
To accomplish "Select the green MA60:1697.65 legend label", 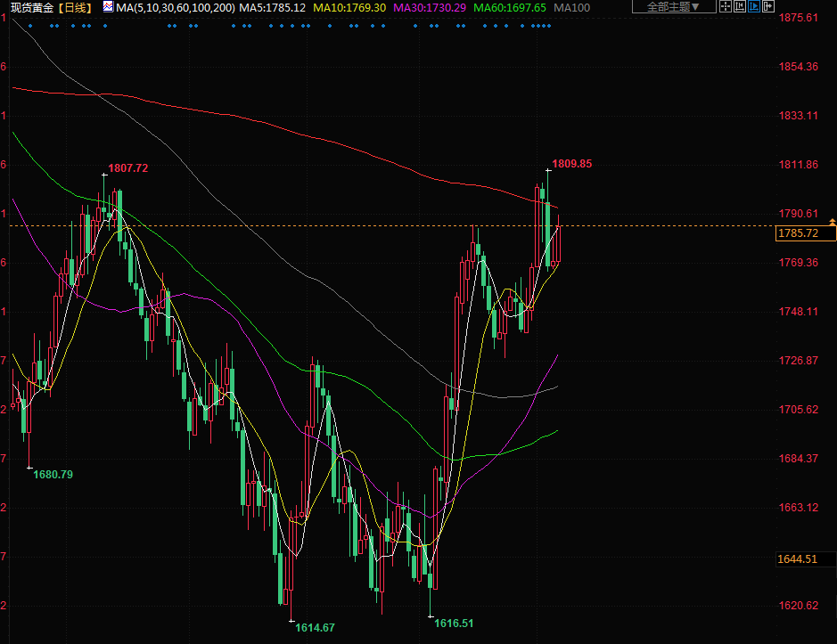I will pos(510,7).
